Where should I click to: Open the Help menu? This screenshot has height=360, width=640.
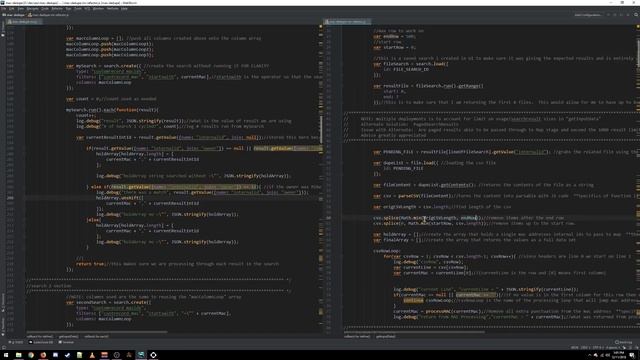click(x=124, y=9)
